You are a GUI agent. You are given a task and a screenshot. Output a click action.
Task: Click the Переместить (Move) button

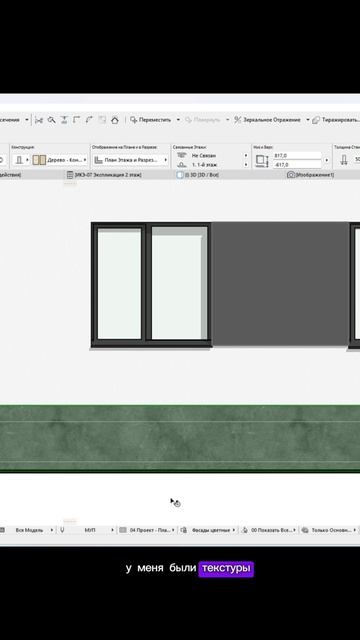[151, 120]
